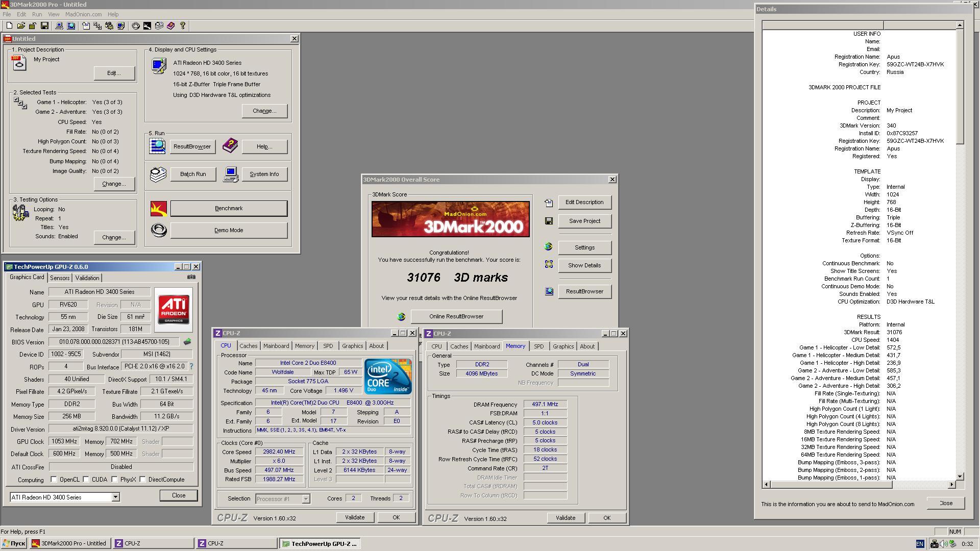This screenshot has height=551, width=980.
Task: Click the globe icon beside Online ResultBrowser
Action: 401,317
